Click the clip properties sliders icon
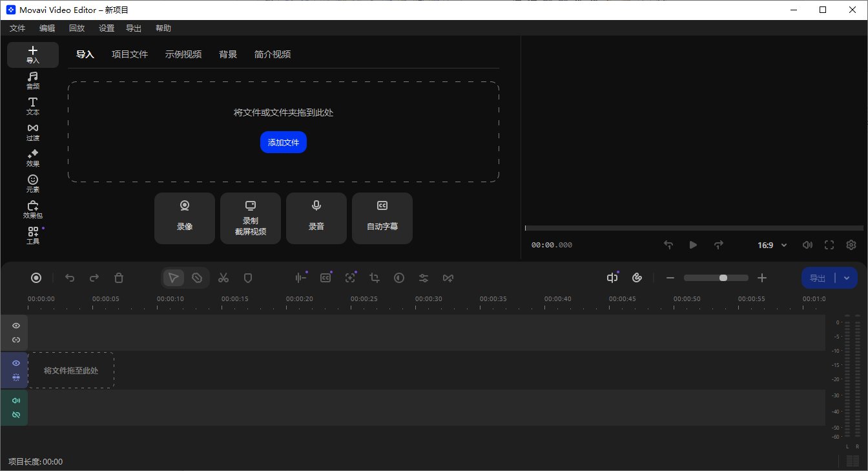Viewport: 868px width, 471px height. click(x=424, y=278)
